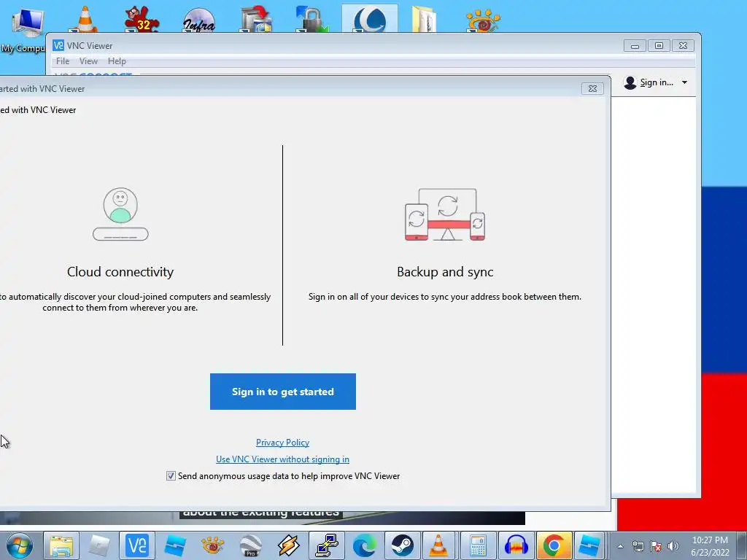
Task: Select the XnView eye desktop shortcut
Action: pyautogui.click(x=483, y=20)
